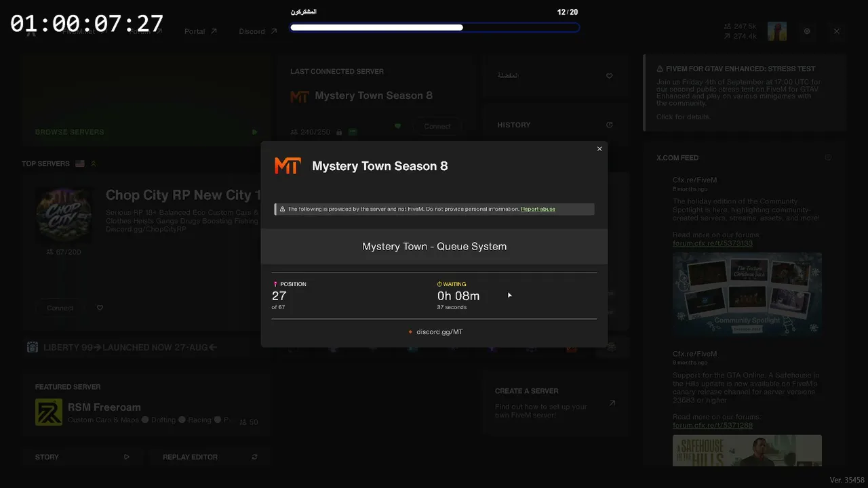Click the pink Position pin icon
Screen dimensions: 868x488
coord(275,284)
